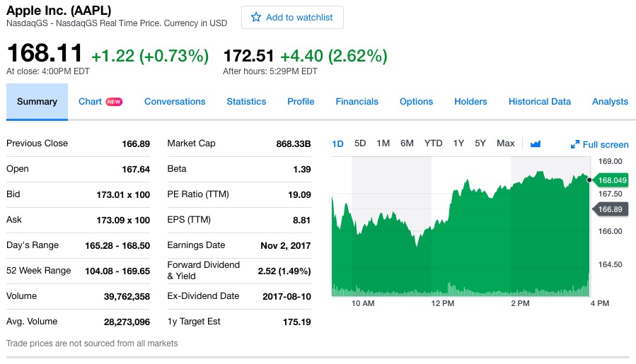Show the Max chart range
636x364 pixels.
(x=506, y=143)
